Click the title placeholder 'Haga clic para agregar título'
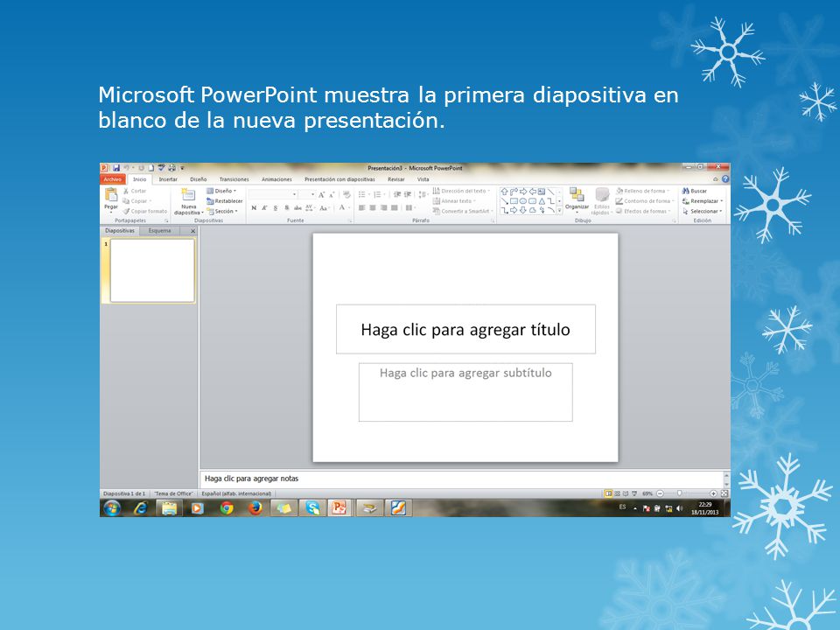The width and height of the screenshot is (840, 630). [465, 330]
